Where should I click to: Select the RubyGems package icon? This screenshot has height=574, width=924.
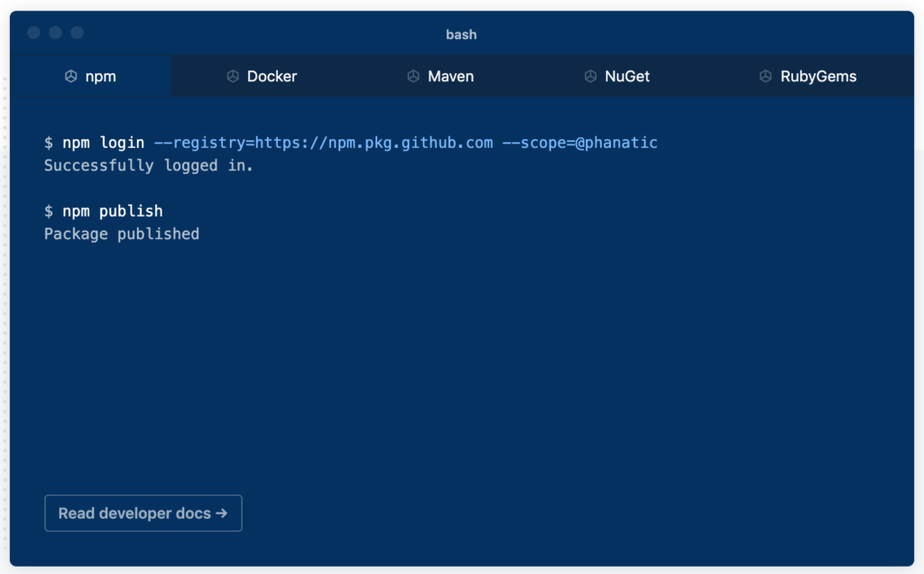tap(763, 77)
